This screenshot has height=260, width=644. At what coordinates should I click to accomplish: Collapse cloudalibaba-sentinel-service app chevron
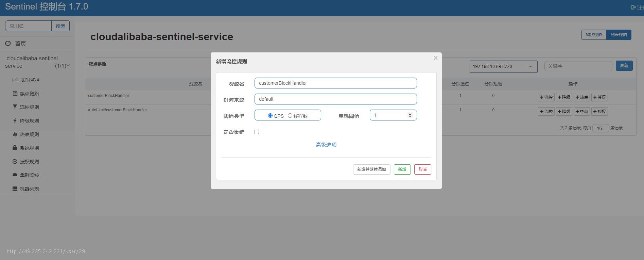(x=68, y=65)
